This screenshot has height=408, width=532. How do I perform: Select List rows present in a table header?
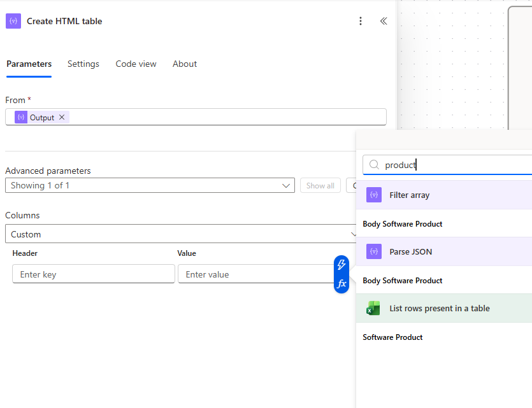(x=444, y=308)
